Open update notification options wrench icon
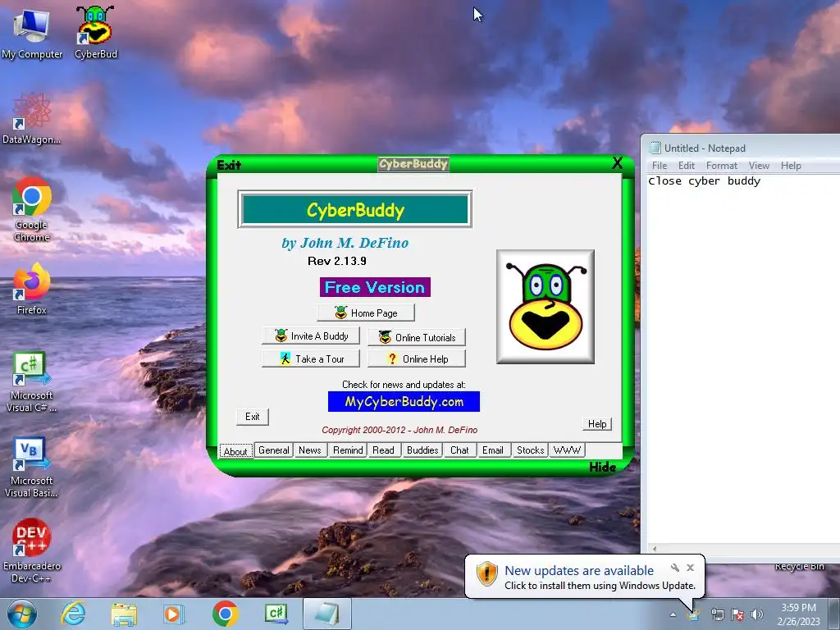This screenshot has height=630, width=840. 675,568
